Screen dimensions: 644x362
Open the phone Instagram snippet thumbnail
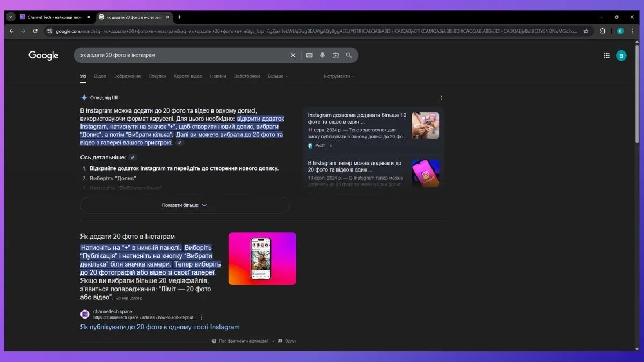pyautogui.click(x=262, y=258)
